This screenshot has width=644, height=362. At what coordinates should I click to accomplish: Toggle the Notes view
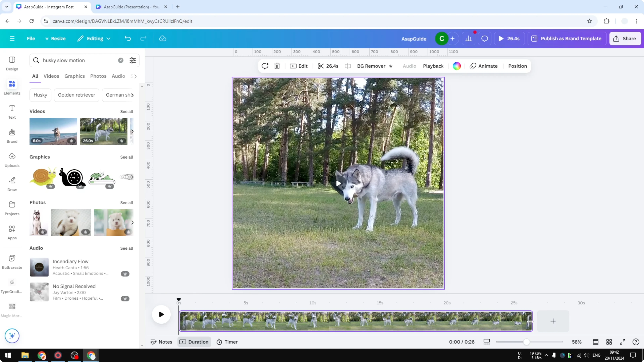click(x=161, y=342)
